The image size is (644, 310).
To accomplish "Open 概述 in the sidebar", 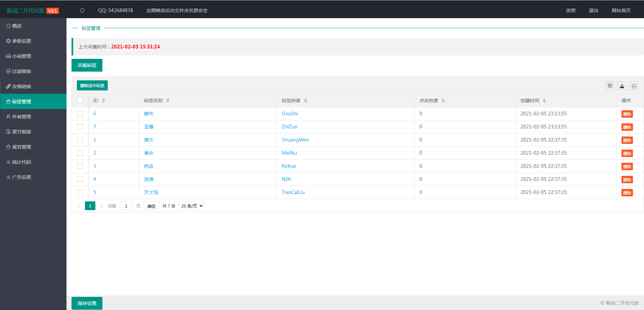I will click(33, 26).
